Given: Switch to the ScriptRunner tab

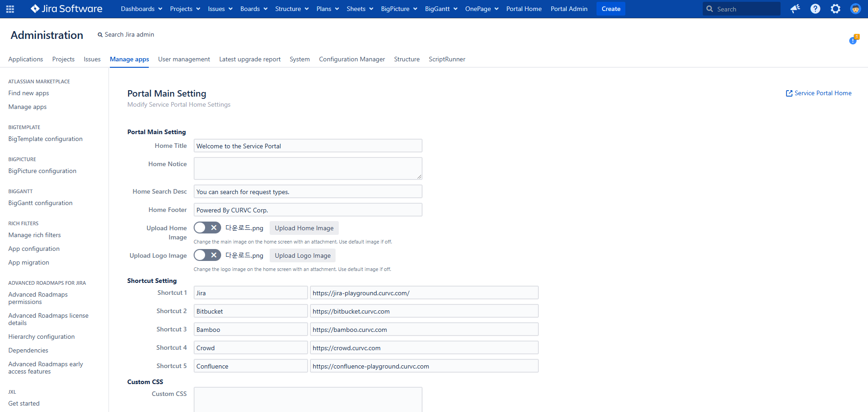Looking at the screenshot, I should pos(447,59).
